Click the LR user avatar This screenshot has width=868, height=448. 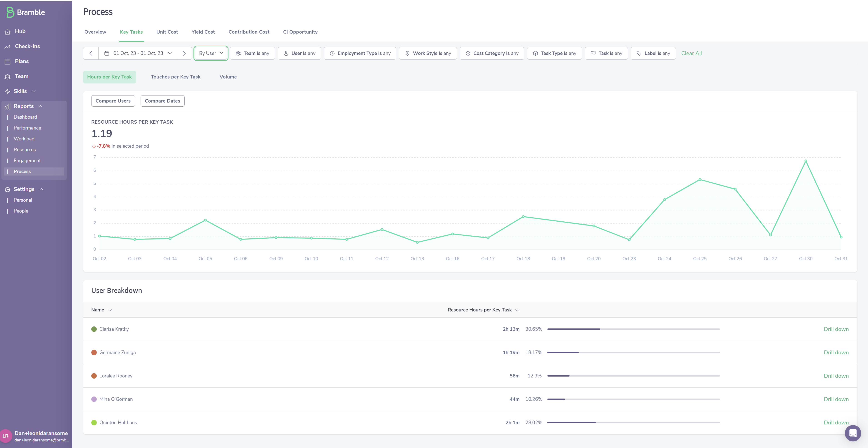tap(6, 436)
